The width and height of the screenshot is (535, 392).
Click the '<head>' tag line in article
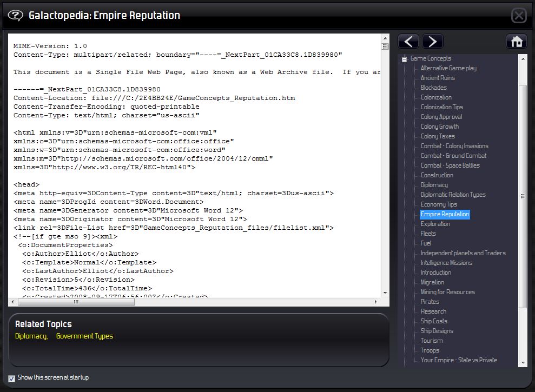click(27, 184)
